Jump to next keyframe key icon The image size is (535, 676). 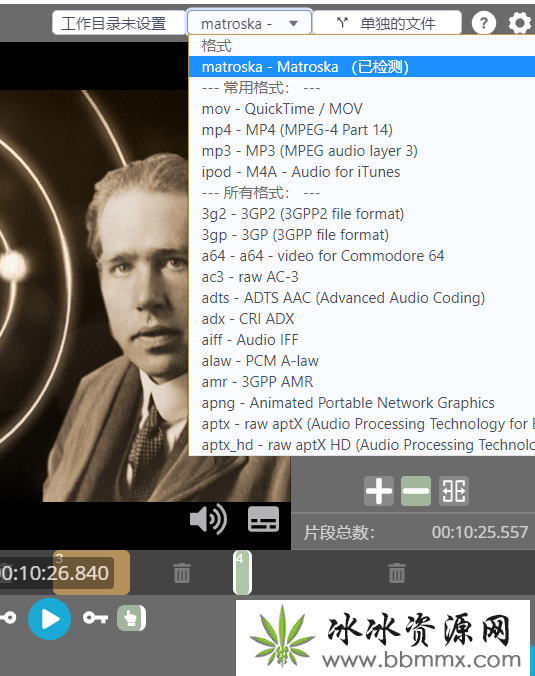95,618
